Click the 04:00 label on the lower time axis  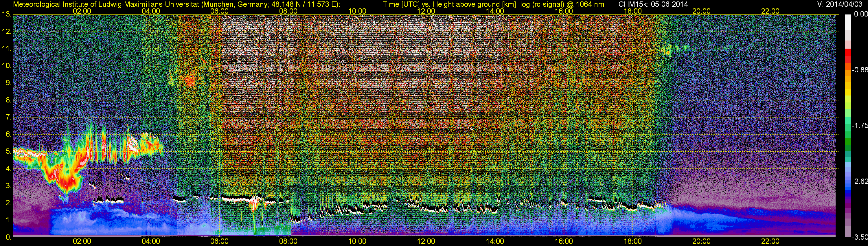pos(151,241)
